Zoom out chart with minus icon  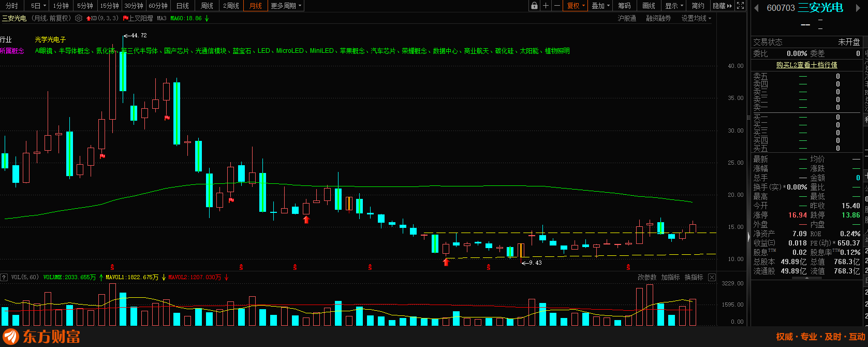(x=557, y=6)
